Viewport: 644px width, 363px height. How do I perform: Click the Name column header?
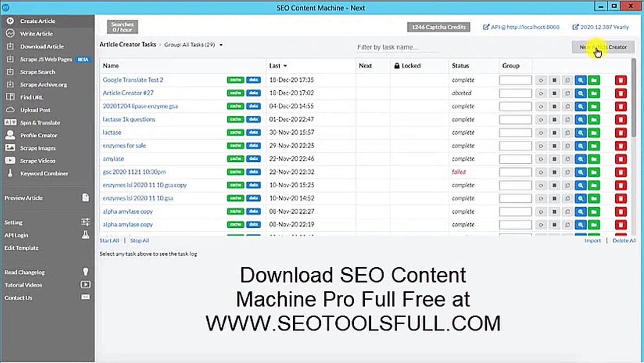pyautogui.click(x=110, y=66)
